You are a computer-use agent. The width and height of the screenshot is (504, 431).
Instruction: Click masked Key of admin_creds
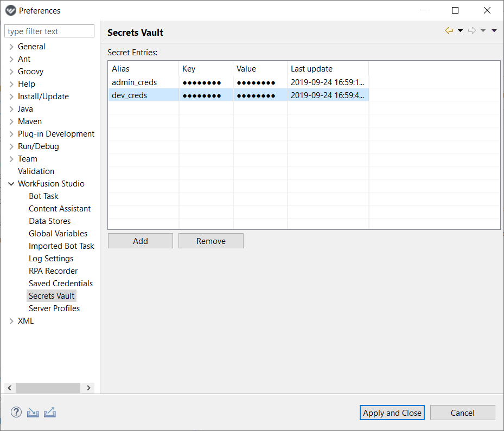point(201,83)
